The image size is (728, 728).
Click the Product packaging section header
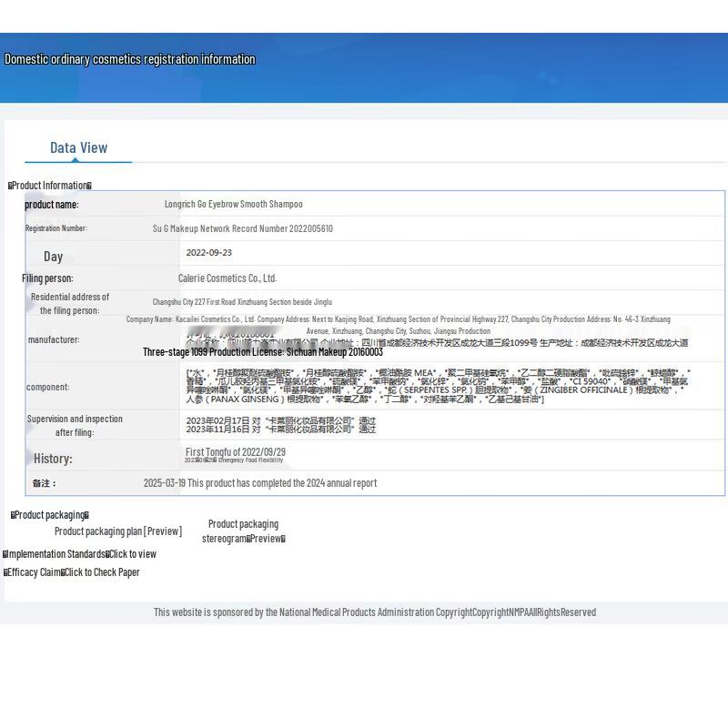50,515
